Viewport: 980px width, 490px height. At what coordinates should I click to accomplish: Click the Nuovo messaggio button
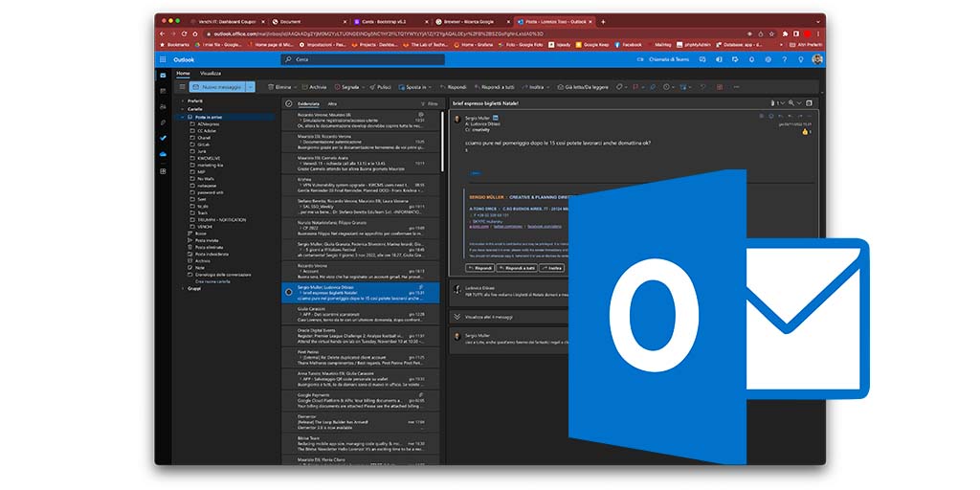pos(217,87)
